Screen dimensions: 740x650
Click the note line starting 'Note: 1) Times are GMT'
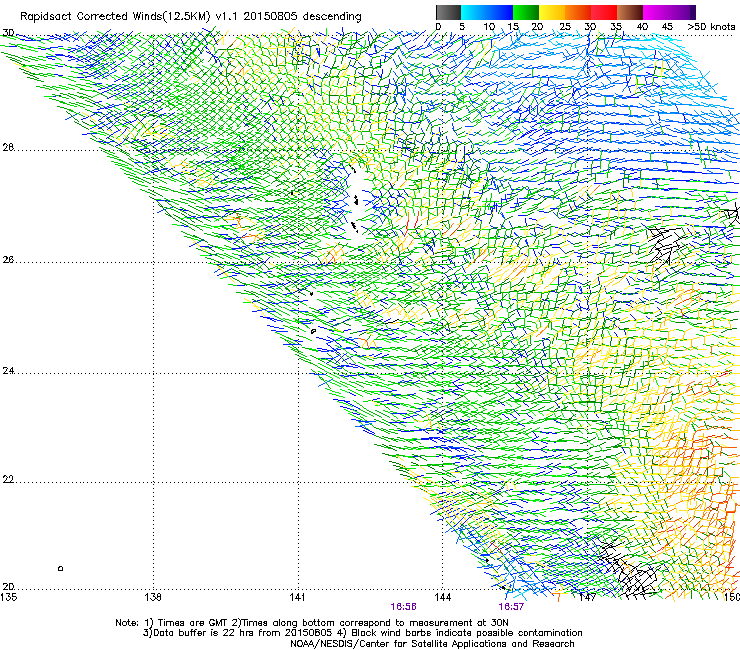coord(312,623)
